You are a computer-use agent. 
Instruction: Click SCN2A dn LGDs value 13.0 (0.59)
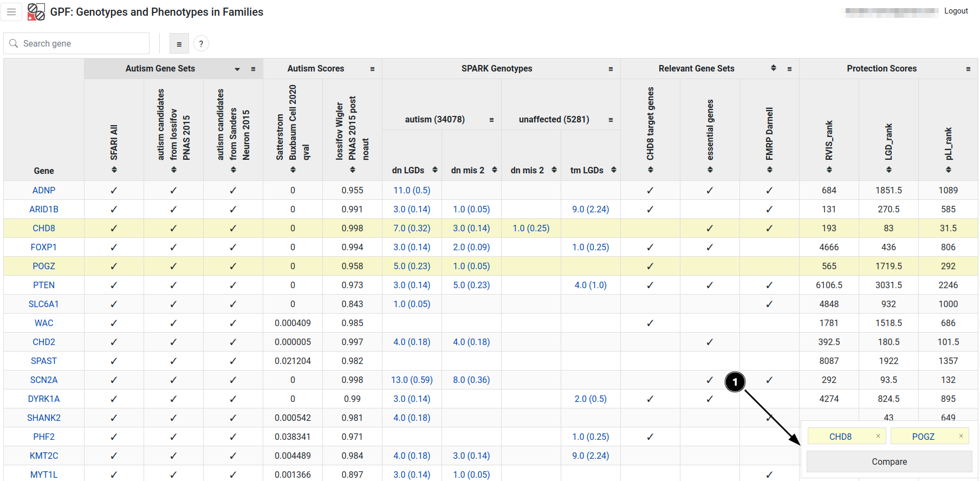click(412, 380)
